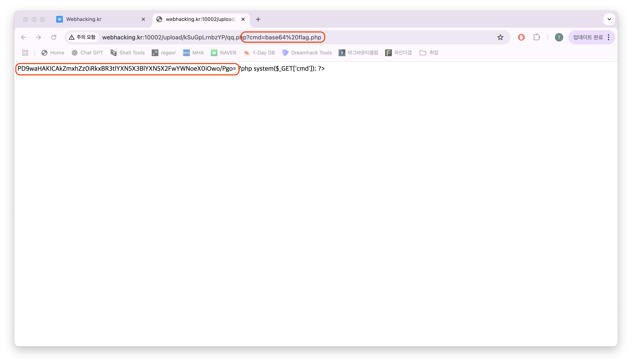Click the 주의 요함 security warning chip

(82, 37)
